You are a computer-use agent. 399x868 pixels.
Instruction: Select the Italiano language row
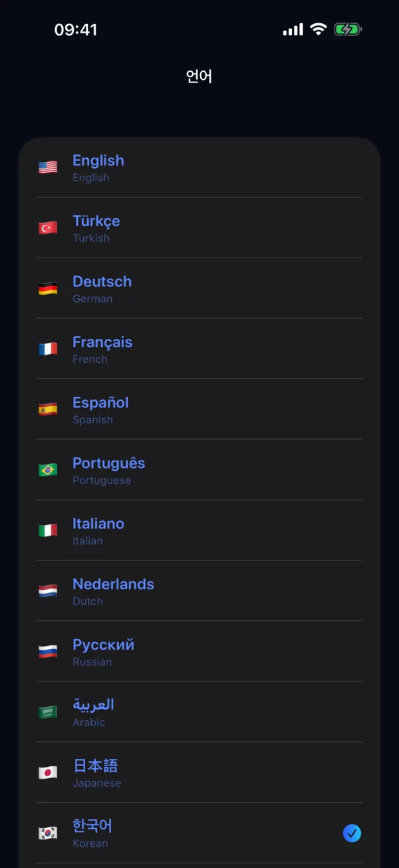point(199,531)
